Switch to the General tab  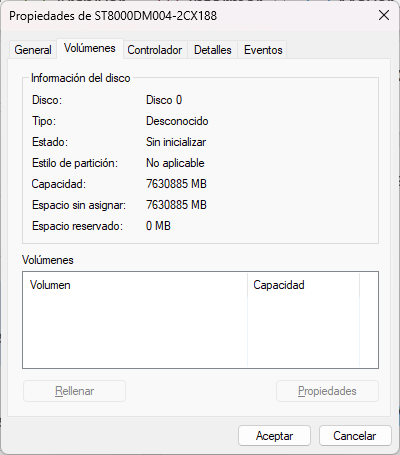point(33,50)
